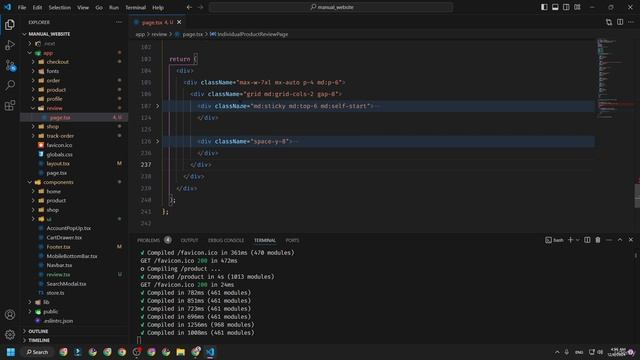Open Explorer more actions ellipsis

click(119, 22)
